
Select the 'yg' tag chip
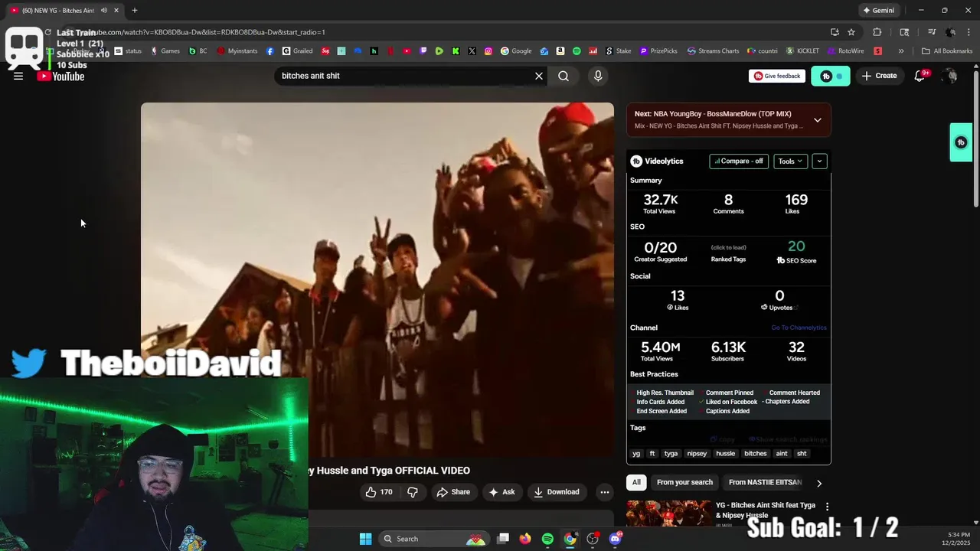click(636, 453)
